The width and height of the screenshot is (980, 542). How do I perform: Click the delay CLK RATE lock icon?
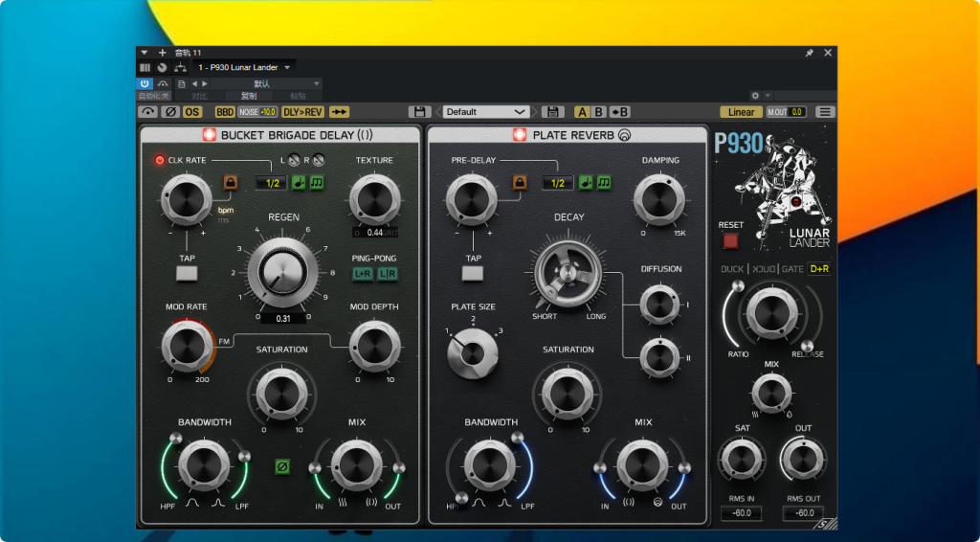coord(231,183)
